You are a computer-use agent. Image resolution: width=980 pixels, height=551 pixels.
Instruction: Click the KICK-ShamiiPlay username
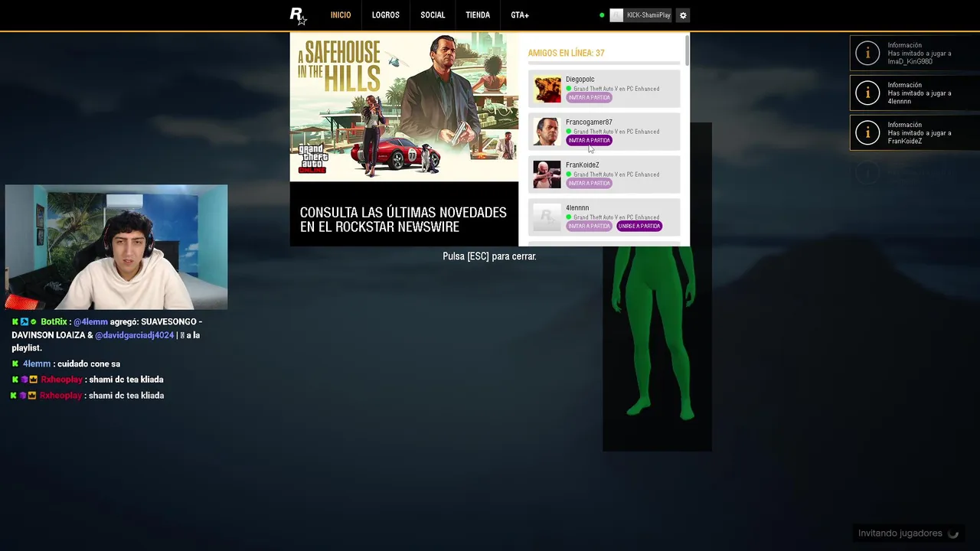[648, 15]
